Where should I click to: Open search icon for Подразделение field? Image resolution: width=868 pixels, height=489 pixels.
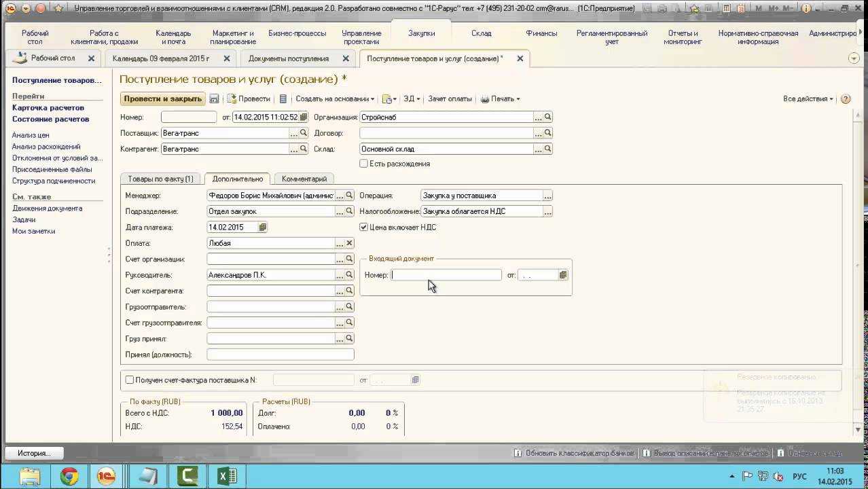tap(350, 211)
